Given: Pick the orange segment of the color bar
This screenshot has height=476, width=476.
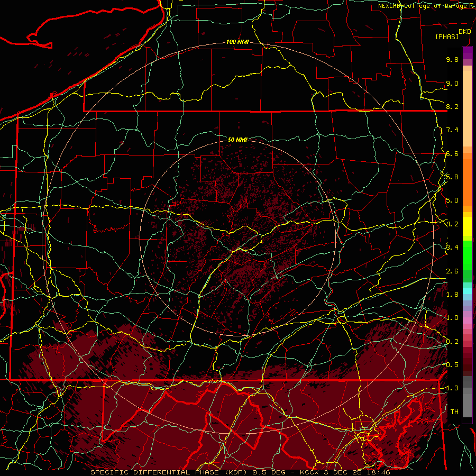Looking at the screenshot, I should tap(467, 182).
